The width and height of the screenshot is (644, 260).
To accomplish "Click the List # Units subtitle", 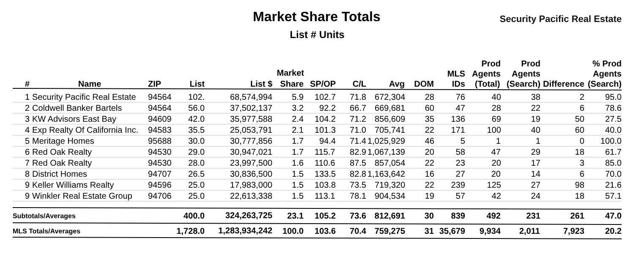I will [x=317, y=35].
